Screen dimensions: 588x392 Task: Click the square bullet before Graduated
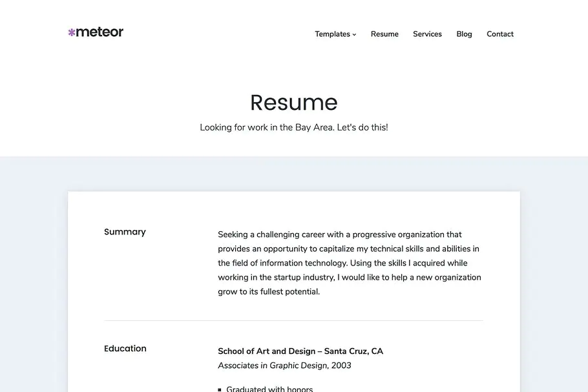click(x=220, y=390)
